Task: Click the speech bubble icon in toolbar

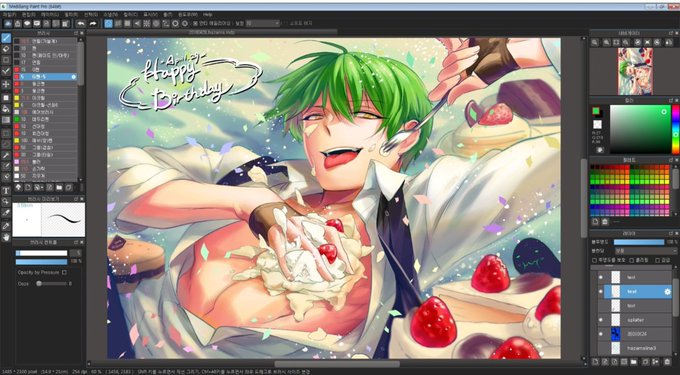Action: (x=27, y=23)
